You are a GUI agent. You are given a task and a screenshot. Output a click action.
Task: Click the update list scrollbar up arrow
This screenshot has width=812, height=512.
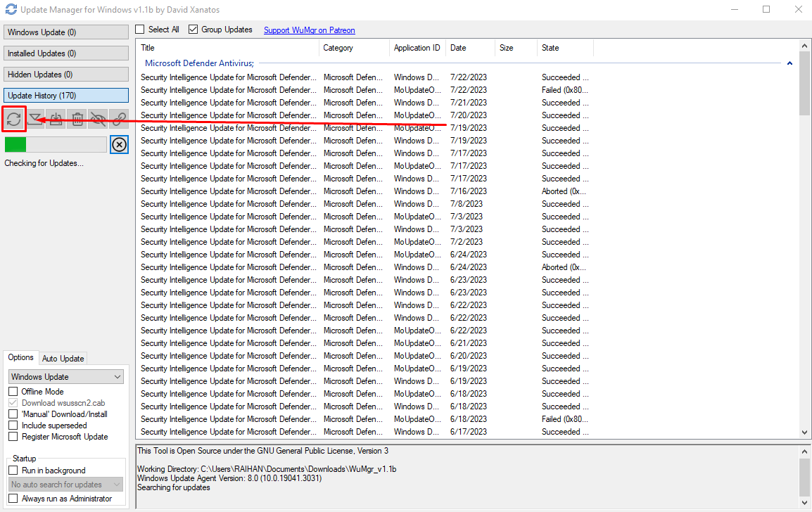[x=804, y=46]
